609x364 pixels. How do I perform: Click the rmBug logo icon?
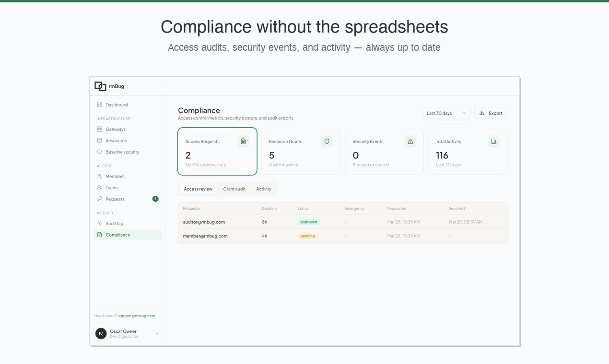(x=100, y=86)
